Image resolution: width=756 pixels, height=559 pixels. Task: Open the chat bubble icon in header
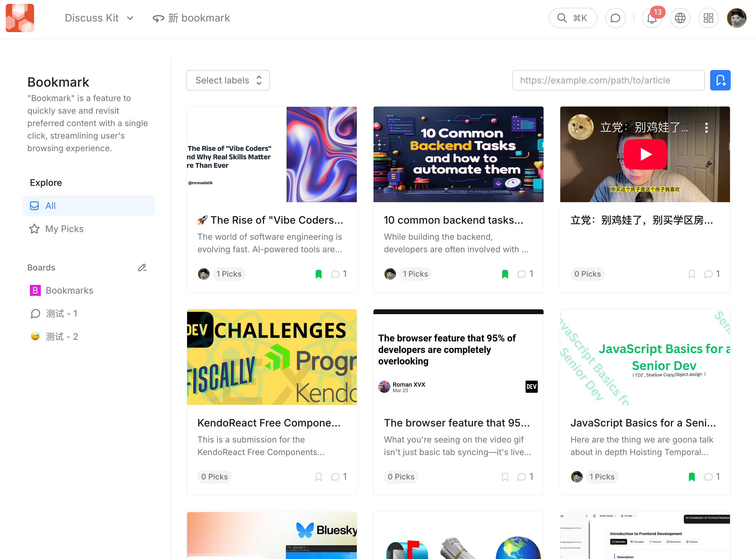point(615,18)
